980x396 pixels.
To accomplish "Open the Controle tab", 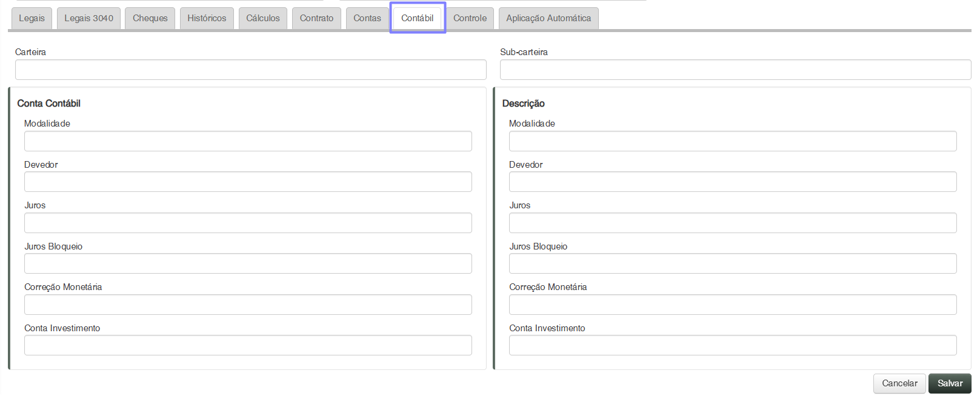I will coord(470,18).
